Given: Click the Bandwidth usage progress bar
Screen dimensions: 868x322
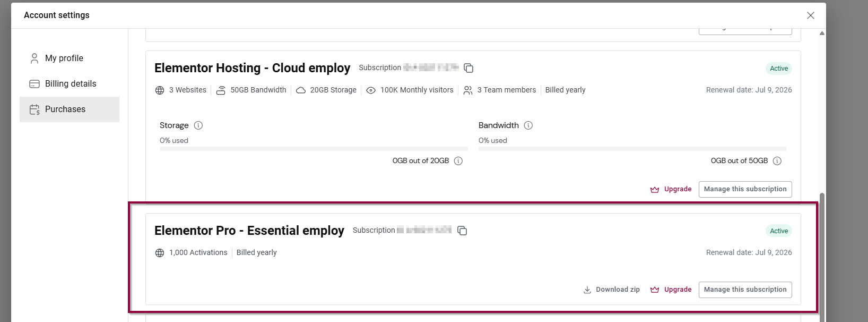Looking at the screenshot, I should coord(632,149).
